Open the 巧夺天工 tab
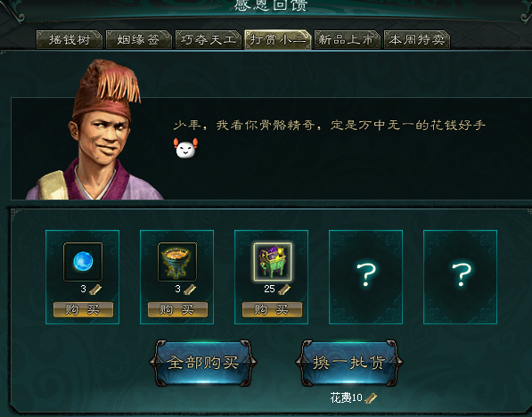This screenshot has height=417, width=532. [209, 40]
